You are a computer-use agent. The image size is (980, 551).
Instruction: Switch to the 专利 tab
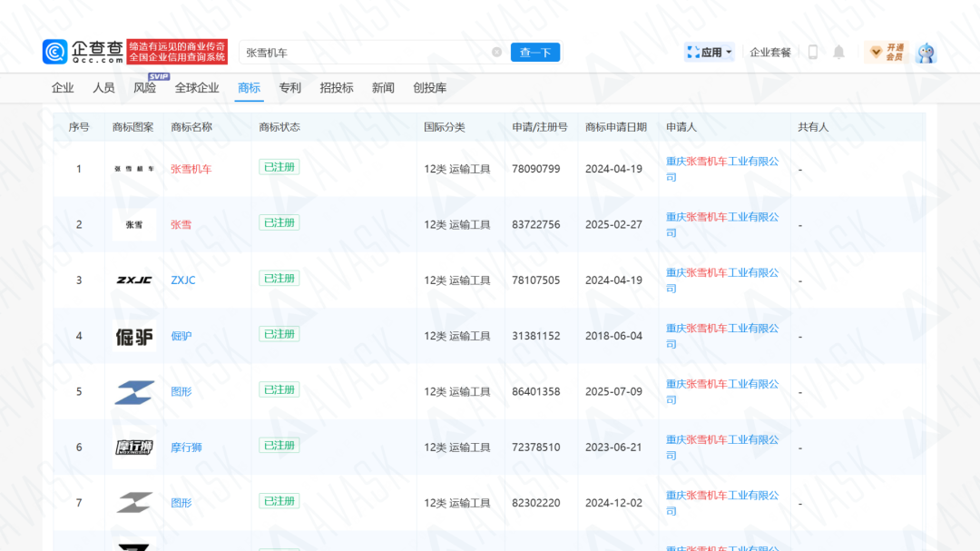coord(290,88)
